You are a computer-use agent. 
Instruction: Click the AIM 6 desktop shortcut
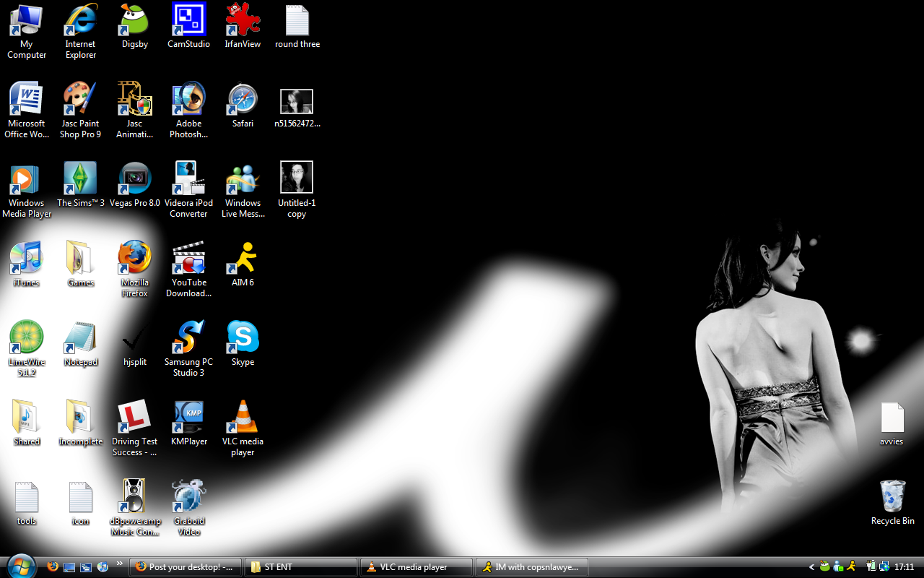pyautogui.click(x=243, y=259)
